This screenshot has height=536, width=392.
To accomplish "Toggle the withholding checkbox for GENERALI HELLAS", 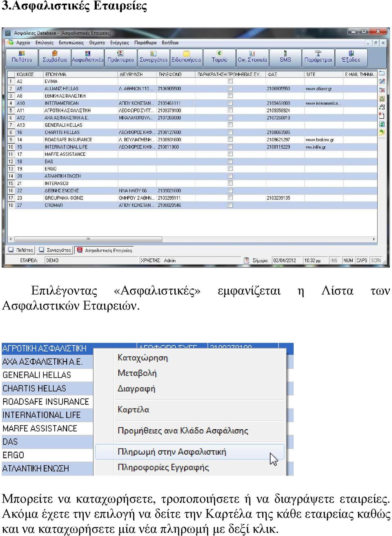I will tap(230, 125).
